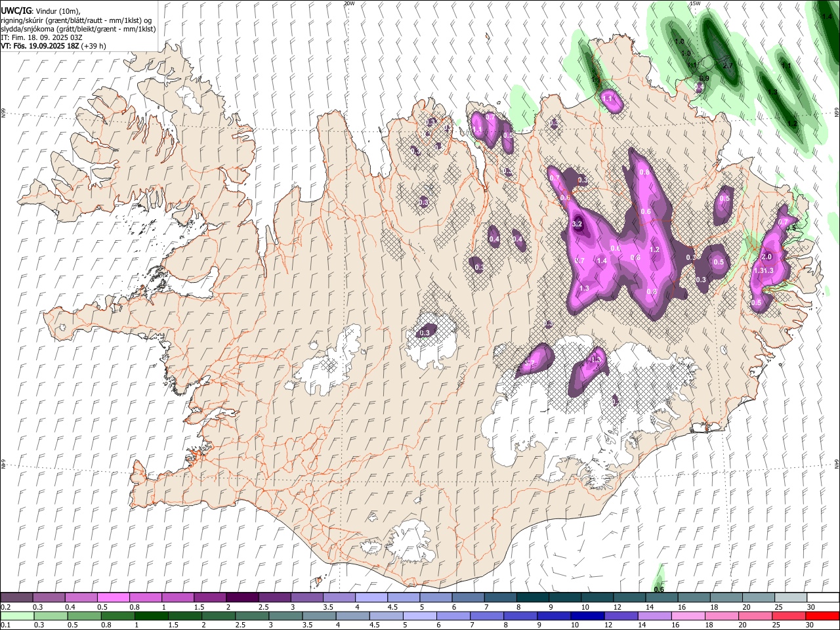
Task: Pick bright pink upper legend swatch between 0.5 and 0.8
Action: tap(113, 598)
